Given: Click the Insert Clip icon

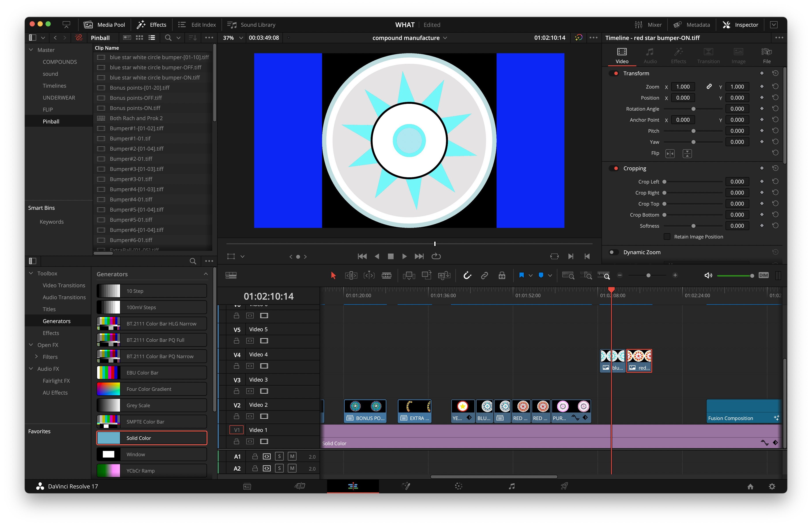Looking at the screenshot, I should [409, 275].
